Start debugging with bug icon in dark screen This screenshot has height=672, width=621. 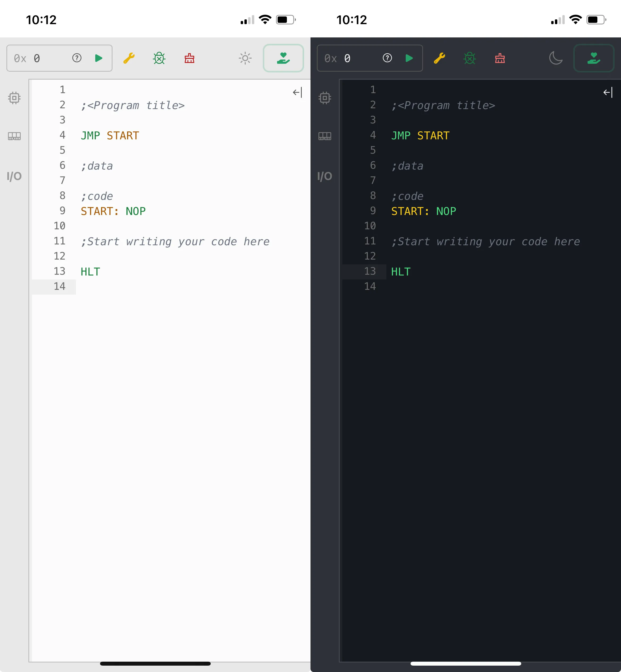pyautogui.click(x=469, y=58)
